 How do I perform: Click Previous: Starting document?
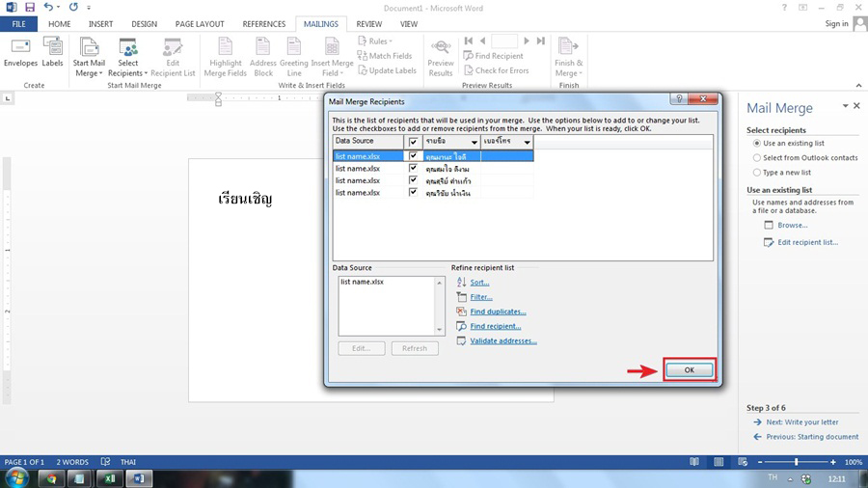[812, 437]
